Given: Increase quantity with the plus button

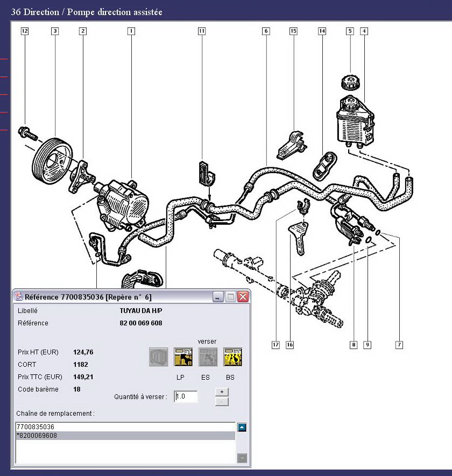Looking at the screenshot, I should click(x=222, y=392).
